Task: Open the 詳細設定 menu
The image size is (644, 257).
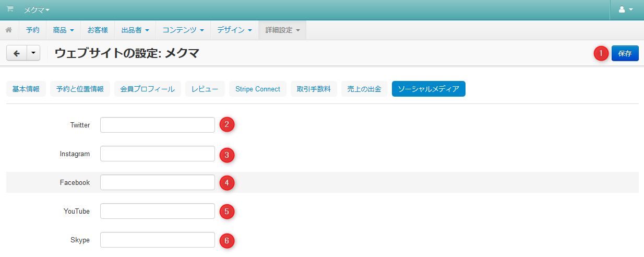Action: (x=282, y=30)
